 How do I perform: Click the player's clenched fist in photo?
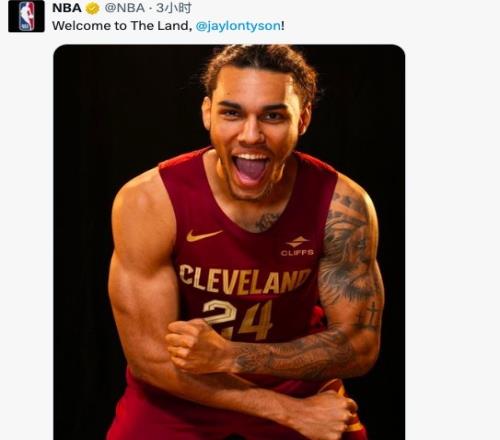click(x=197, y=346)
